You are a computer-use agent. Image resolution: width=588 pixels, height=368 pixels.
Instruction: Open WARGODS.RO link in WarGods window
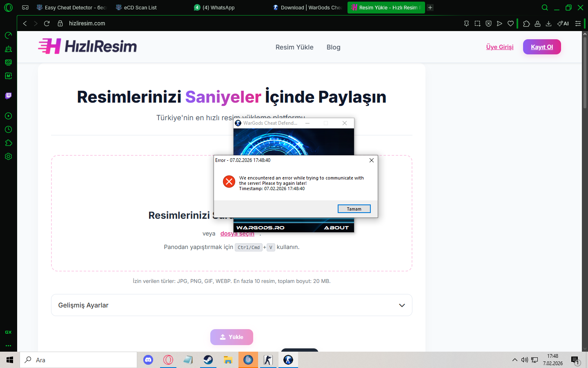261,228
